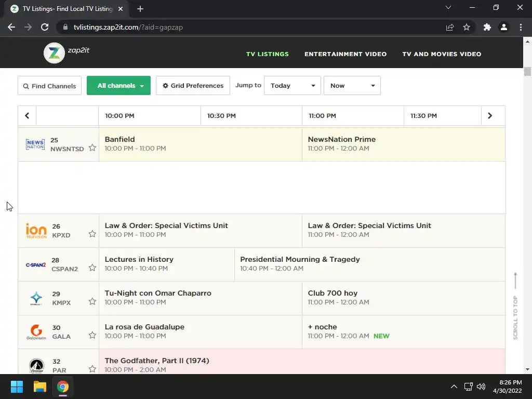Favorite the NWSNTSD channel star
Viewport: 532px width, 399px height.
point(92,148)
